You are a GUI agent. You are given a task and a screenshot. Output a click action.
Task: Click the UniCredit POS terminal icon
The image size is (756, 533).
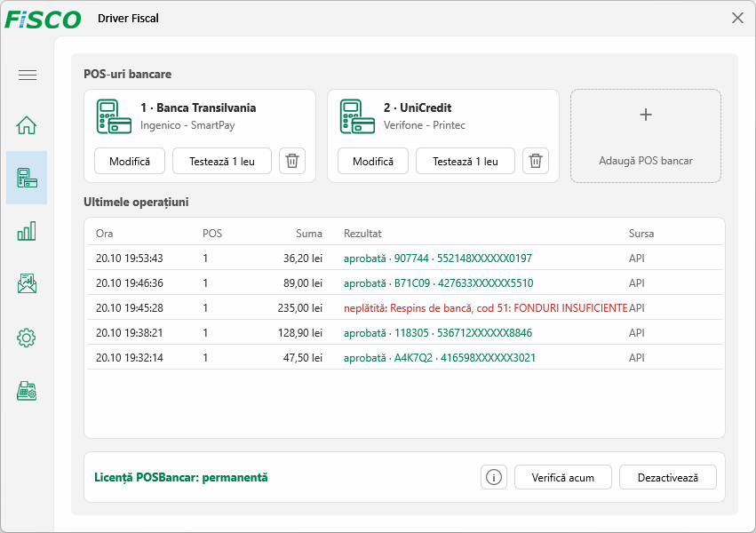tap(357, 116)
